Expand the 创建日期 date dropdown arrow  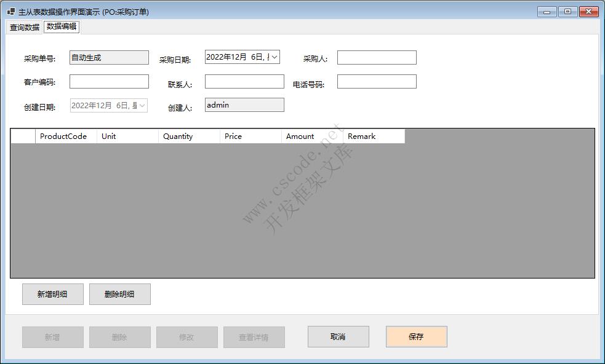point(142,106)
